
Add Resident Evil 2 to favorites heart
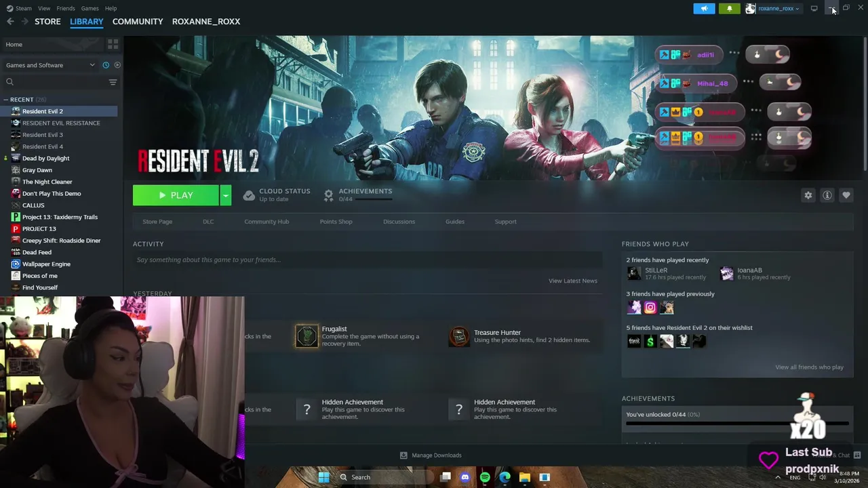tap(846, 195)
